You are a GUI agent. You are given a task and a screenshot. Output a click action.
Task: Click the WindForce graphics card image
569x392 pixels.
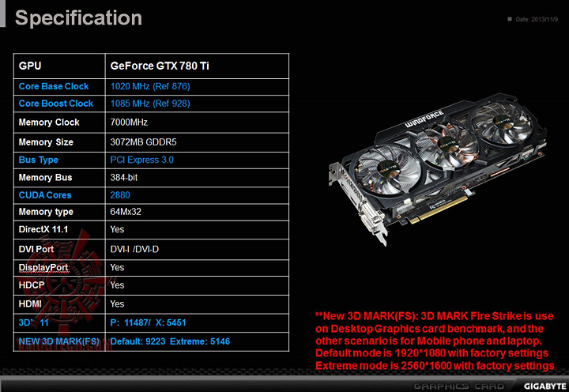tap(438, 168)
